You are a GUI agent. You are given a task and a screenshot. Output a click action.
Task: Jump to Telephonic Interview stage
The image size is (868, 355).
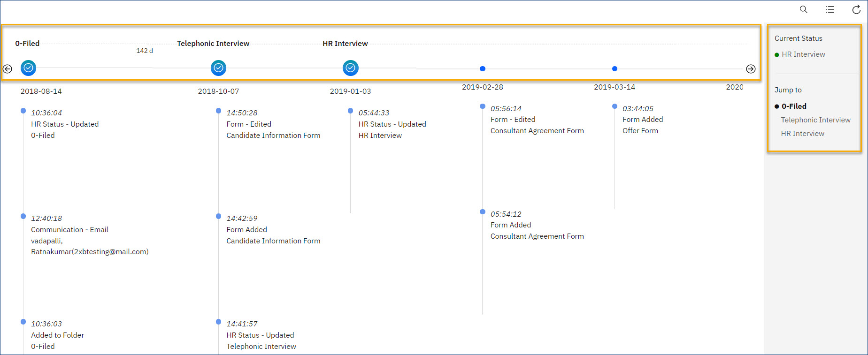pos(815,120)
